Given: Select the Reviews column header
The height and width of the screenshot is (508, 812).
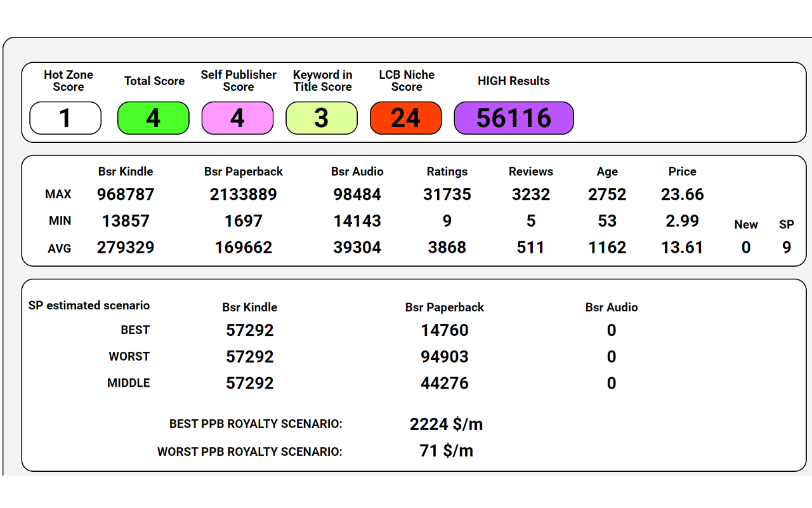Looking at the screenshot, I should 531,171.
